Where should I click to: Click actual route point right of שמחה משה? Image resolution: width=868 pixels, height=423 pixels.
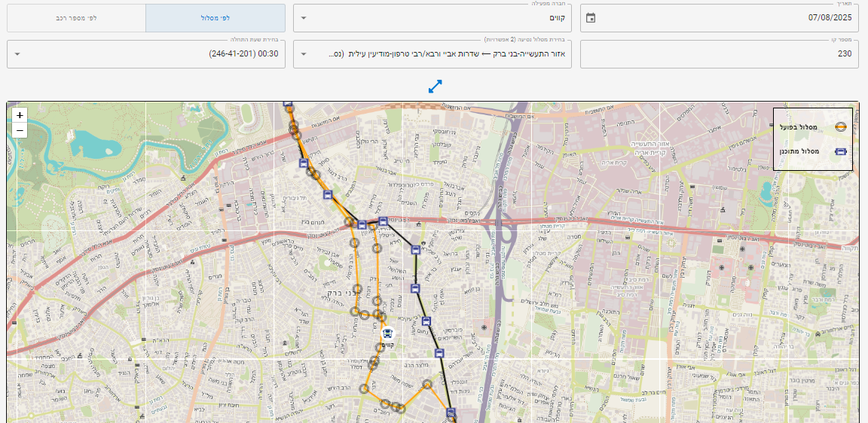(426, 384)
